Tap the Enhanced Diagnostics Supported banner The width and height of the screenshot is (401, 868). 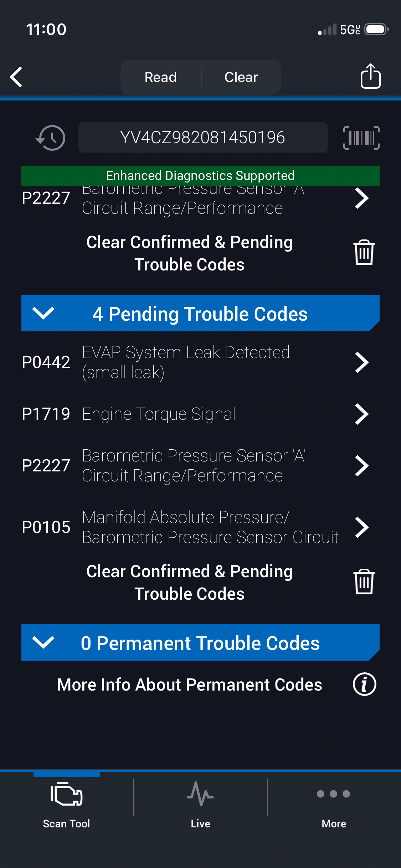pyautogui.click(x=200, y=176)
